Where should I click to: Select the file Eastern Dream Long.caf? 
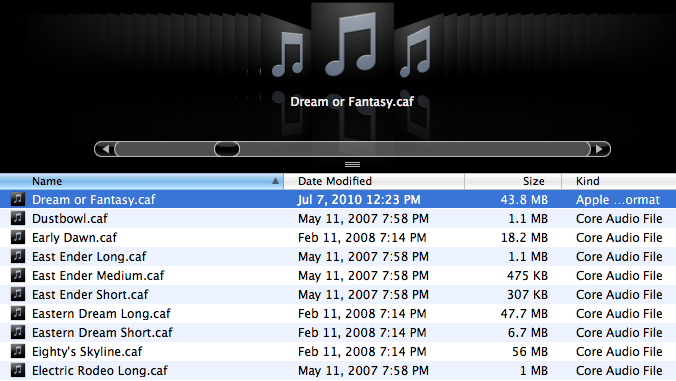click(101, 313)
